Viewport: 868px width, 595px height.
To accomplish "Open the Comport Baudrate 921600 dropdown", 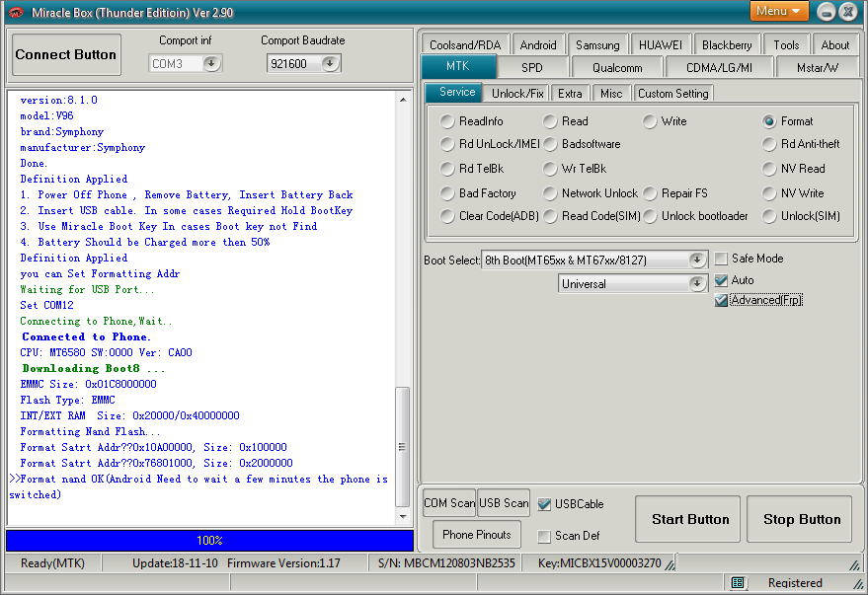I will pyautogui.click(x=330, y=63).
